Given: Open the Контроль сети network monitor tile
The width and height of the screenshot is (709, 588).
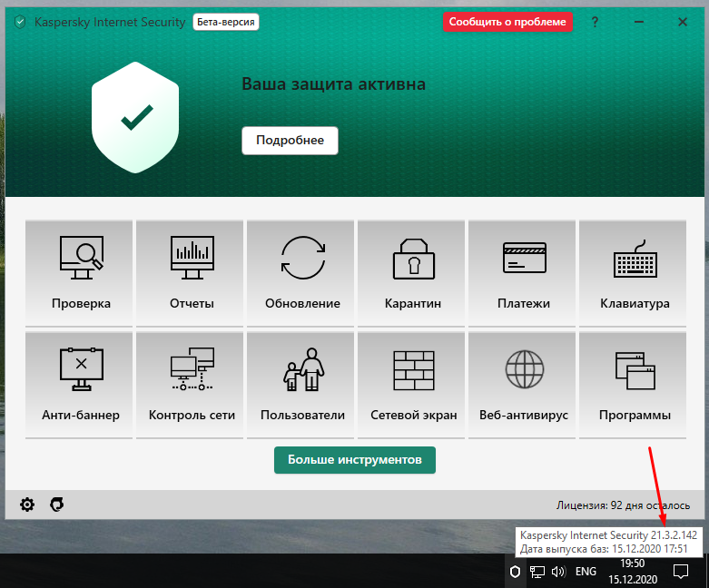Looking at the screenshot, I should (190, 384).
